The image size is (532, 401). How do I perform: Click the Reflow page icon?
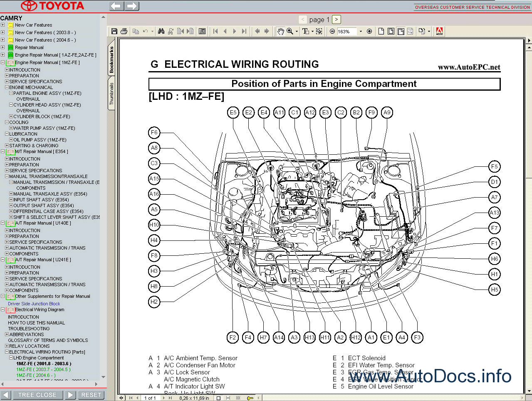click(x=410, y=31)
